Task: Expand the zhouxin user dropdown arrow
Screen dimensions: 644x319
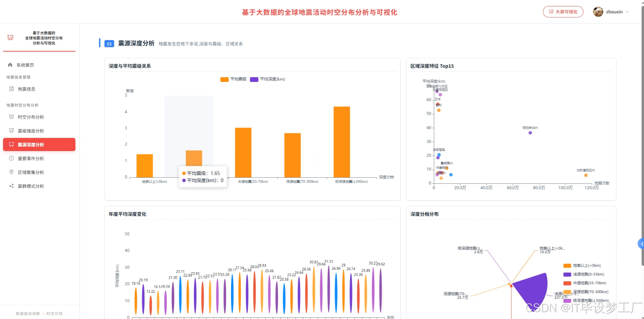Action: point(627,12)
